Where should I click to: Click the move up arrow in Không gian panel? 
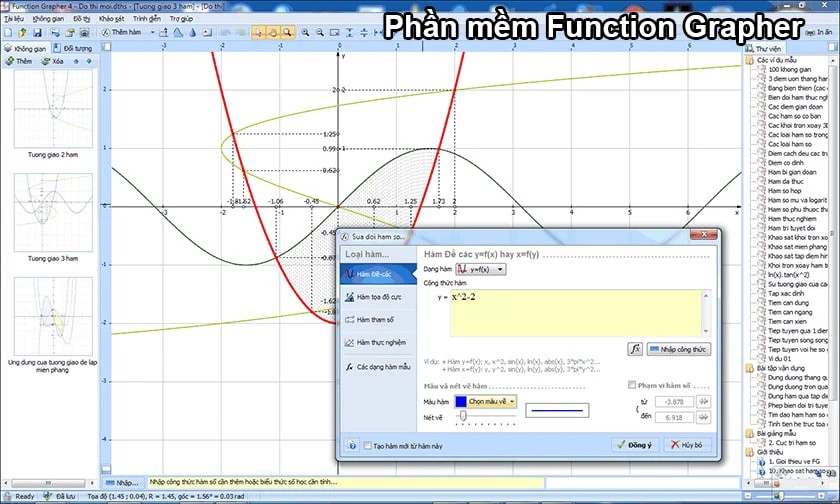76,61
